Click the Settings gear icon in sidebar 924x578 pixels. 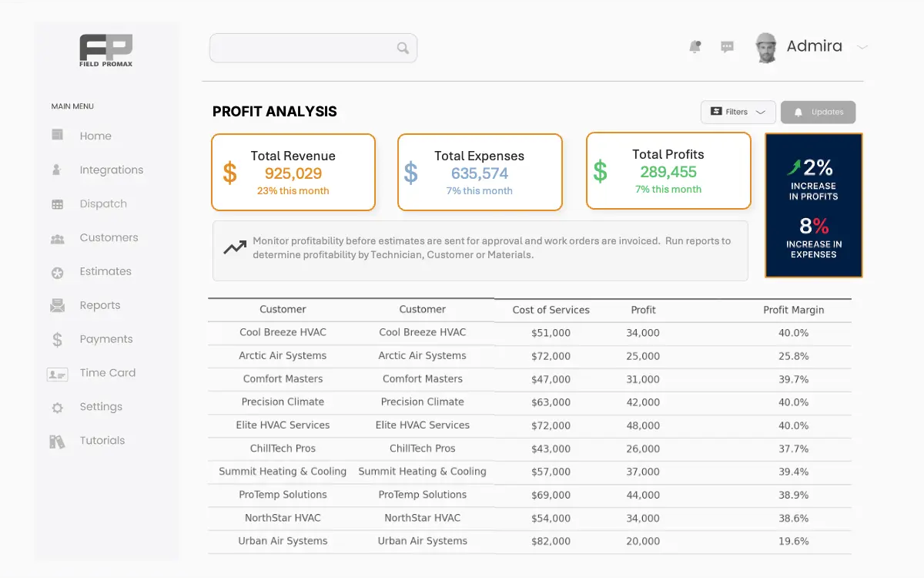point(58,408)
